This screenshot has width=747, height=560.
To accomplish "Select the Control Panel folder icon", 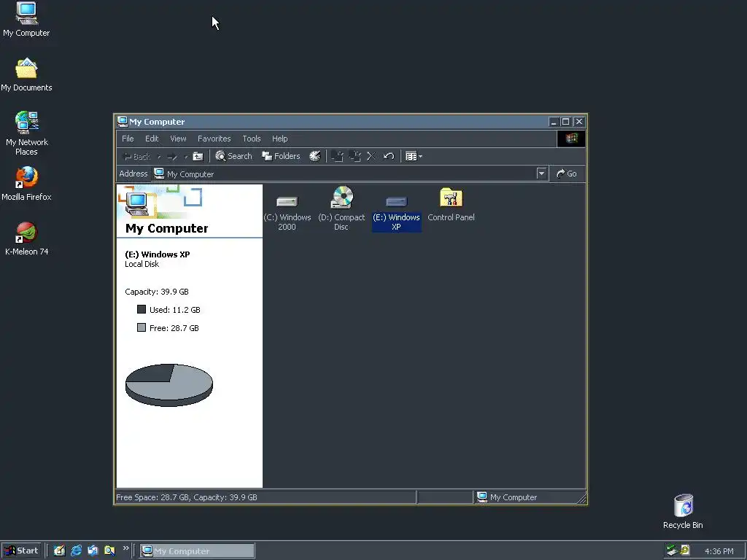I will pyautogui.click(x=451, y=205).
